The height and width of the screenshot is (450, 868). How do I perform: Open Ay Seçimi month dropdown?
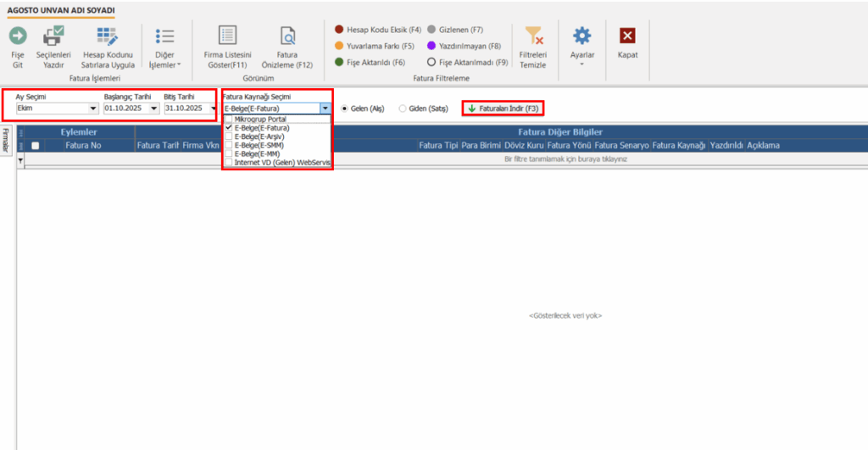[93, 108]
